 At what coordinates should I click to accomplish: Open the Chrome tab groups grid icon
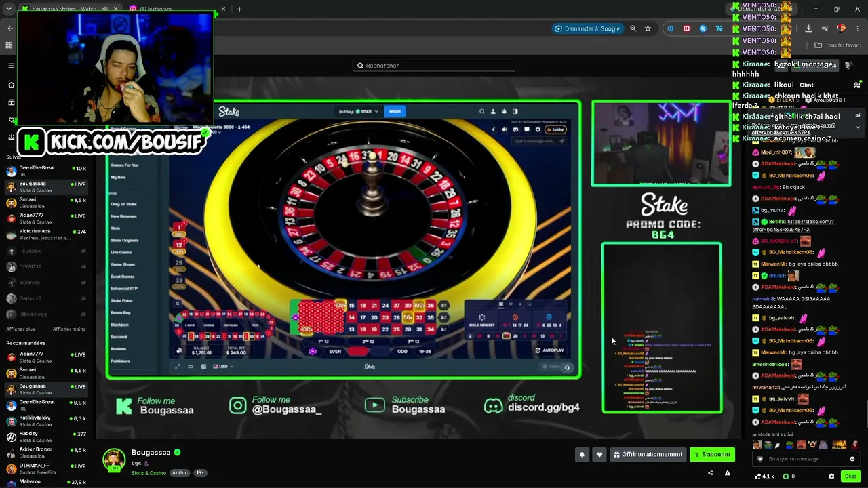pyautogui.click(x=9, y=45)
